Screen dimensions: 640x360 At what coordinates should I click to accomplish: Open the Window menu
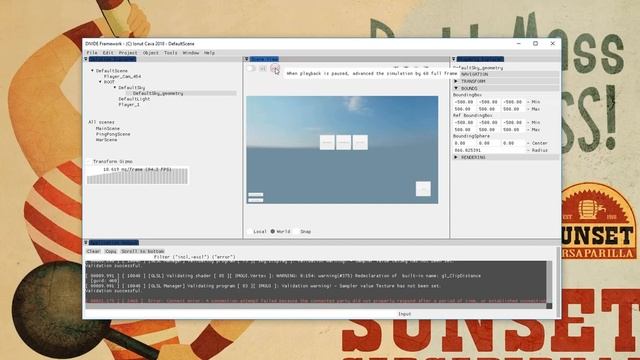[191, 53]
